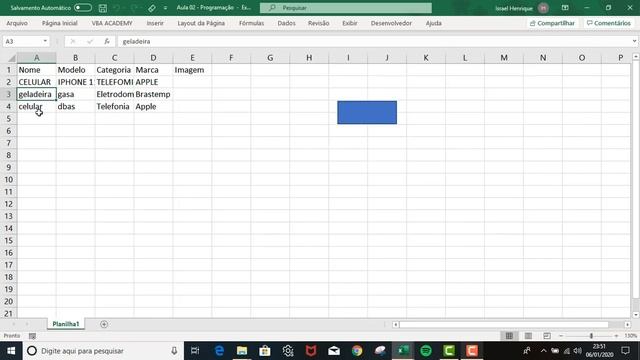
Task: Click the zoom in plus button
Action: (616, 336)
